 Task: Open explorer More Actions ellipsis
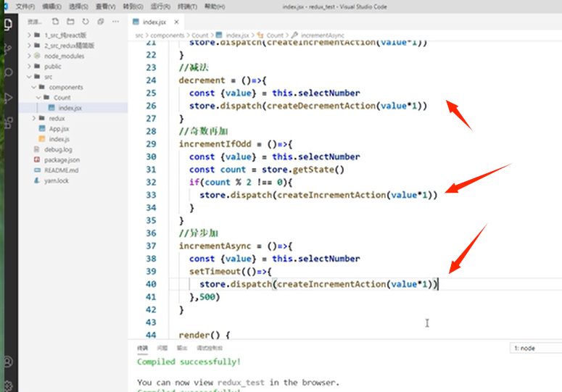click(115, 22)
